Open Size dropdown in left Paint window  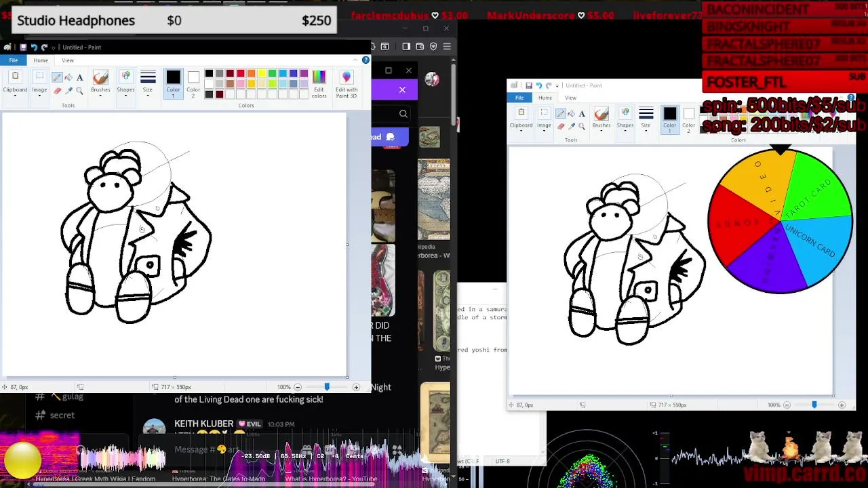[x=147, y=83]
